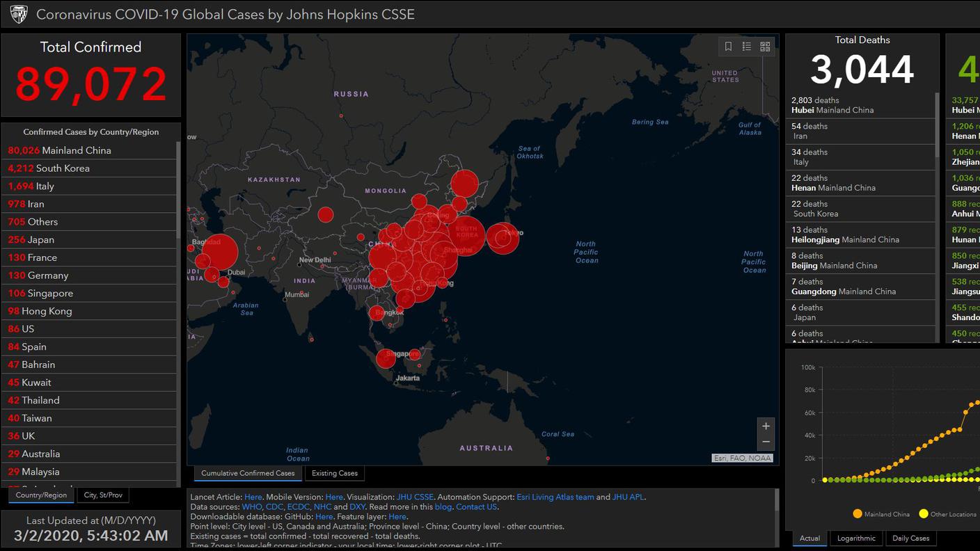Viewport: 980px width, 551px height.
Task: Select the 256 Japan row
Action: pyautogui.click(x=90, y=240)
